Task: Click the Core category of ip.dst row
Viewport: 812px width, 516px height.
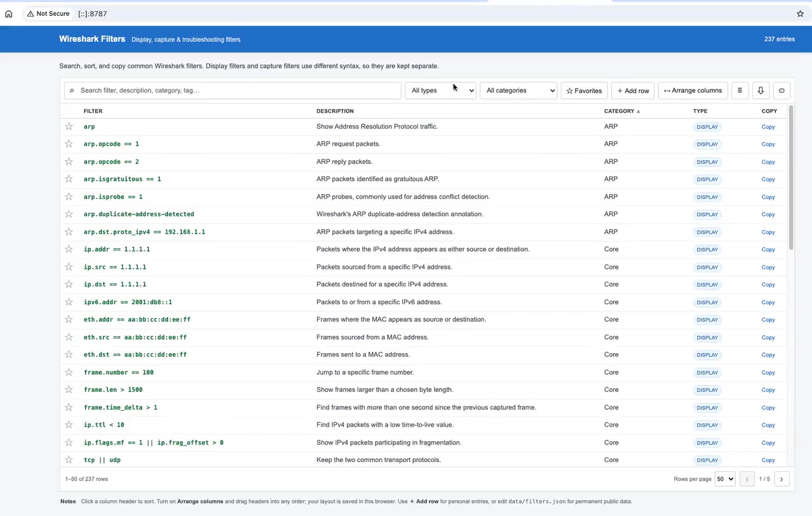Action: click(x=611, y=285)
